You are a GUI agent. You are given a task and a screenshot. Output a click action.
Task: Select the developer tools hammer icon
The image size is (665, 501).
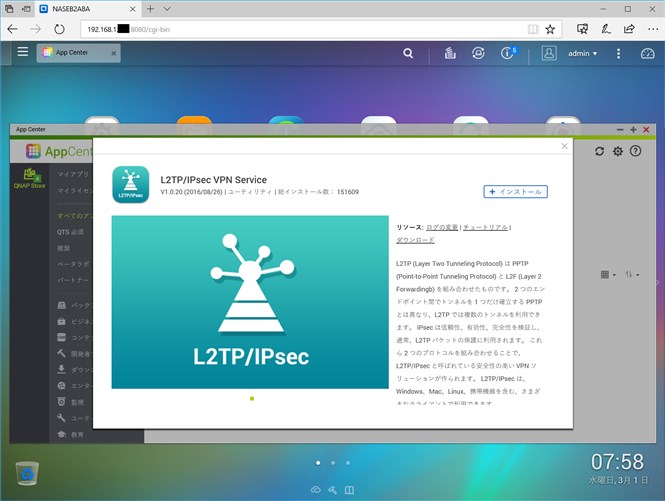62,353
